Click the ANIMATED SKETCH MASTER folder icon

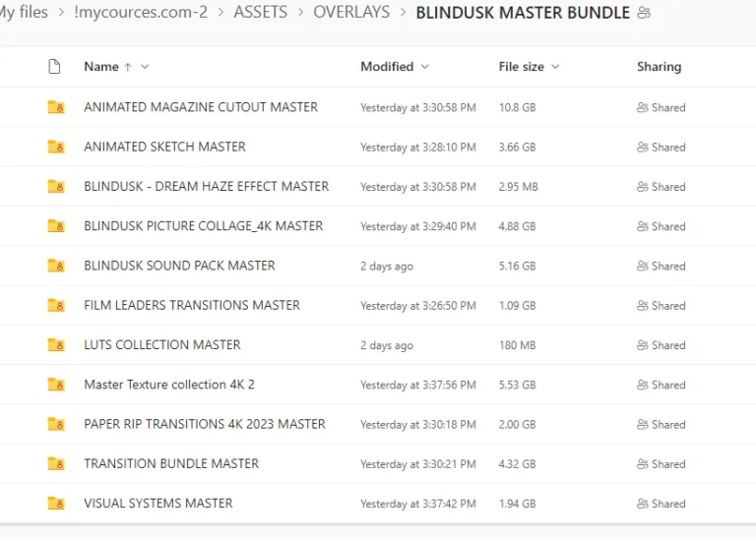56,147
